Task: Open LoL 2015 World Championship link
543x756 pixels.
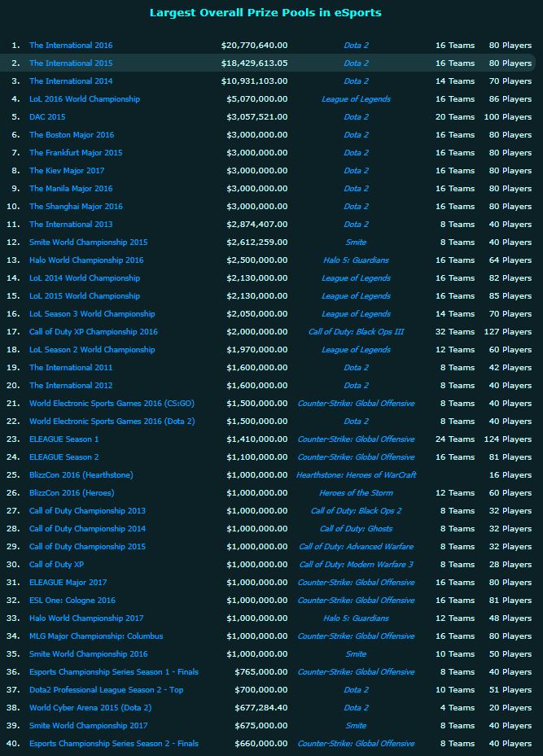Action: 85,295
